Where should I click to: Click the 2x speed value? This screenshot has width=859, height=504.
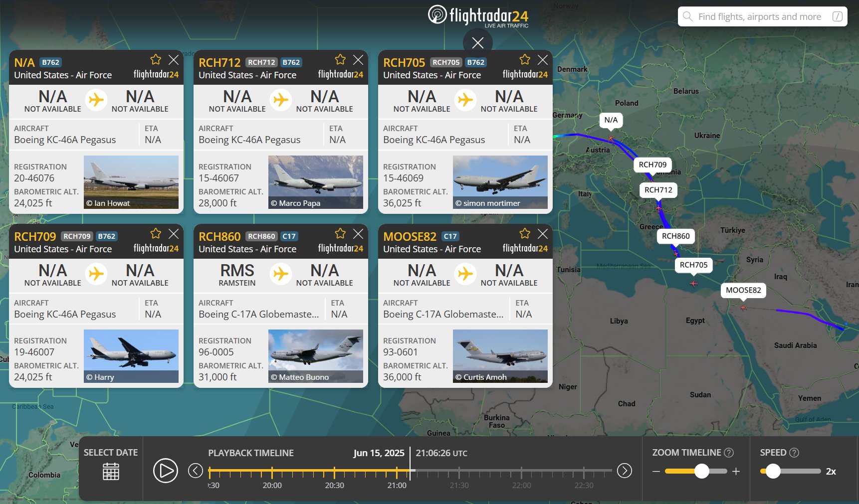831,472
